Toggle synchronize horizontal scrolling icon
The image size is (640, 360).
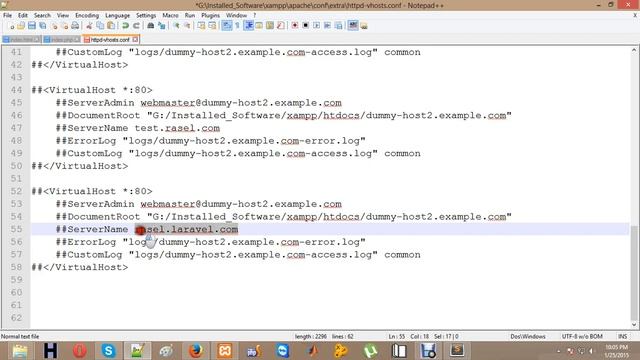pyautogui.click(x=212, y=26)
